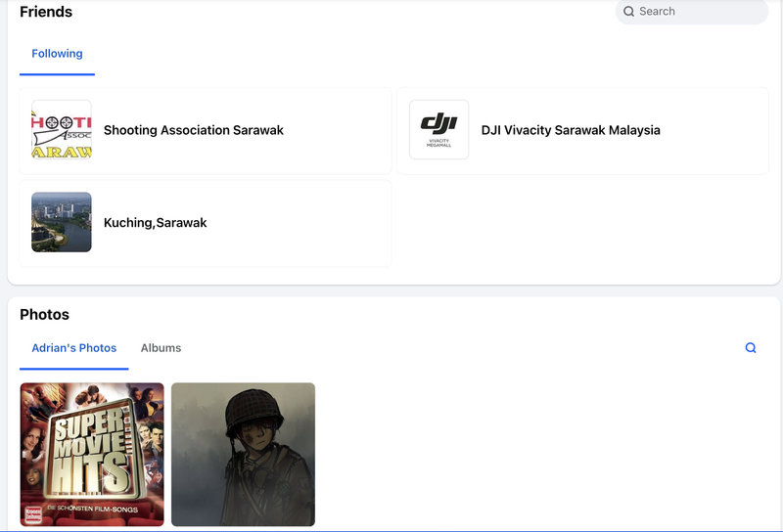783x532 pixels.
Task: Click the Friends section heading
Action: [46, 12]
